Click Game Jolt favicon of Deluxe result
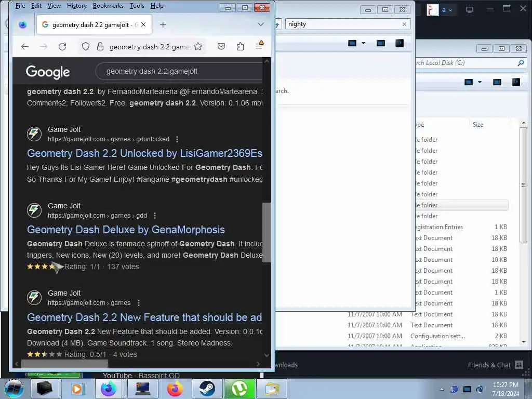The image size is (532, 399). pos(34,210)
